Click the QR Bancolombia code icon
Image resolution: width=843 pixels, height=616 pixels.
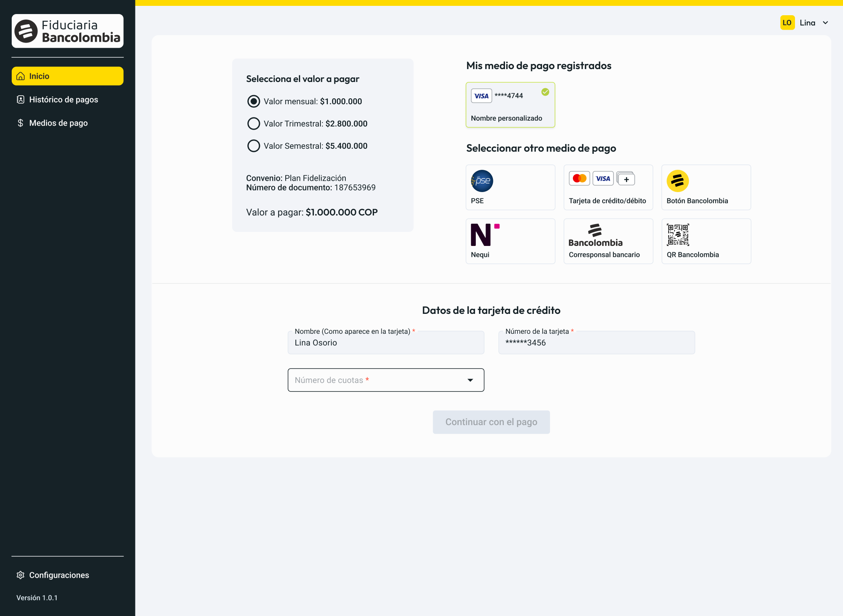click(x=678, y=235)
